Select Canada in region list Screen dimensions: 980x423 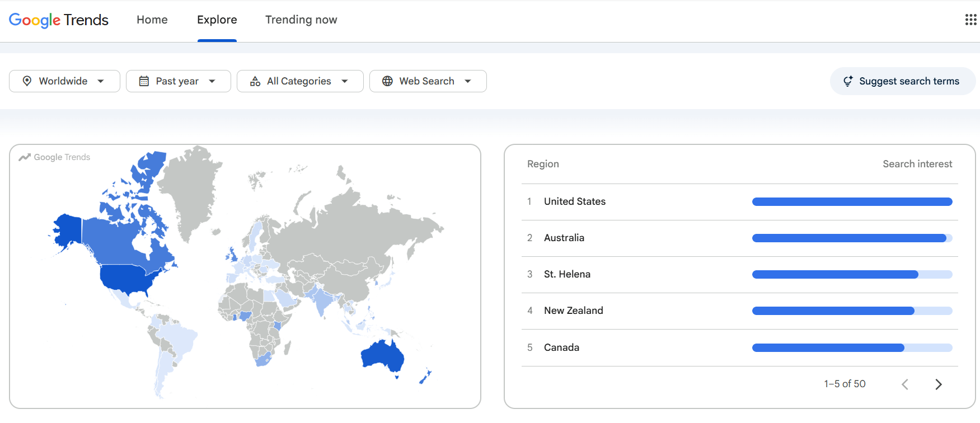tap(561, 347)
